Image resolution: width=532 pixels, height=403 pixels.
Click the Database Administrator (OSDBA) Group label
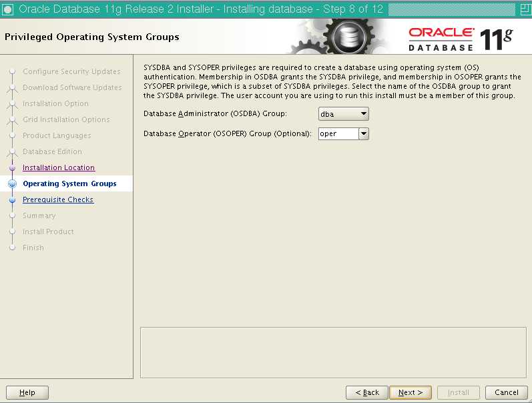pyautogui.click(x=215, y=113)
